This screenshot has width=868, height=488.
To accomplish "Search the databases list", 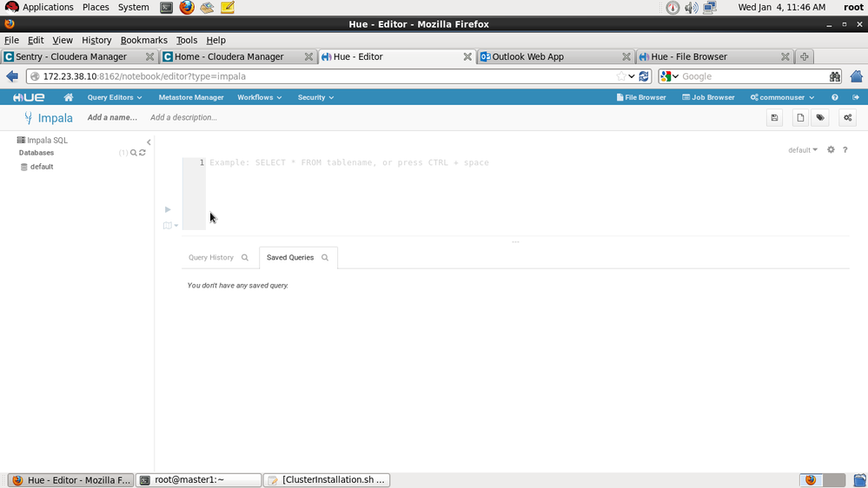I will coord(134,153).
